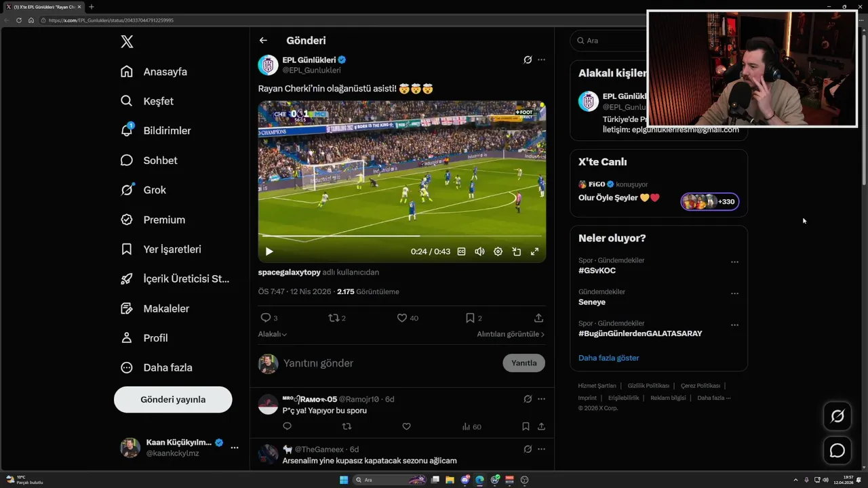Screen dimensions: 868x488
Task: Reload the page in browser
Action: tap(19, 20)
